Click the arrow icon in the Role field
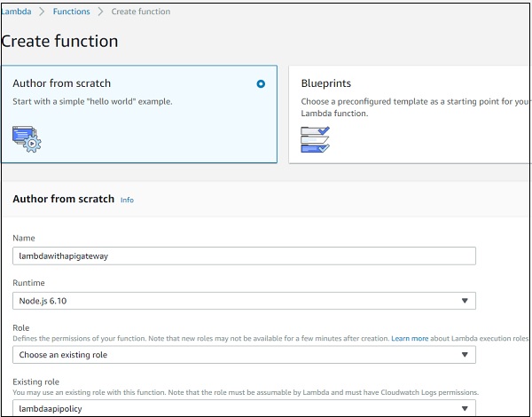This screenshot has height=417, width=532. pyautogui.click(x=465, y=355)
